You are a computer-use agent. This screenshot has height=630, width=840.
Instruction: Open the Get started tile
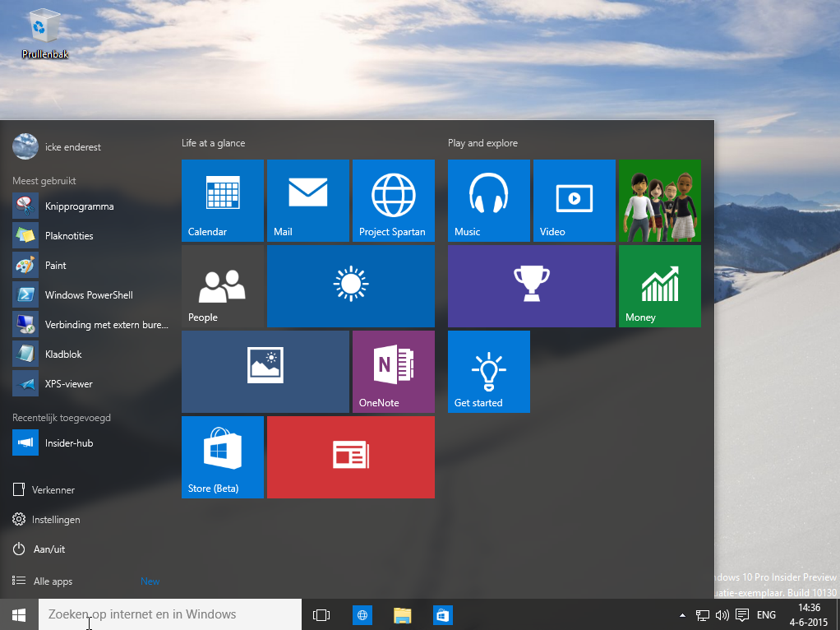coord(488,371)
